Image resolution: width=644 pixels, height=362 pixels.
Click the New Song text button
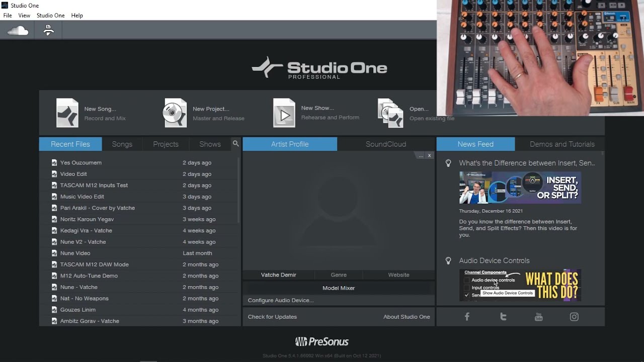click(x=100, y=109)
